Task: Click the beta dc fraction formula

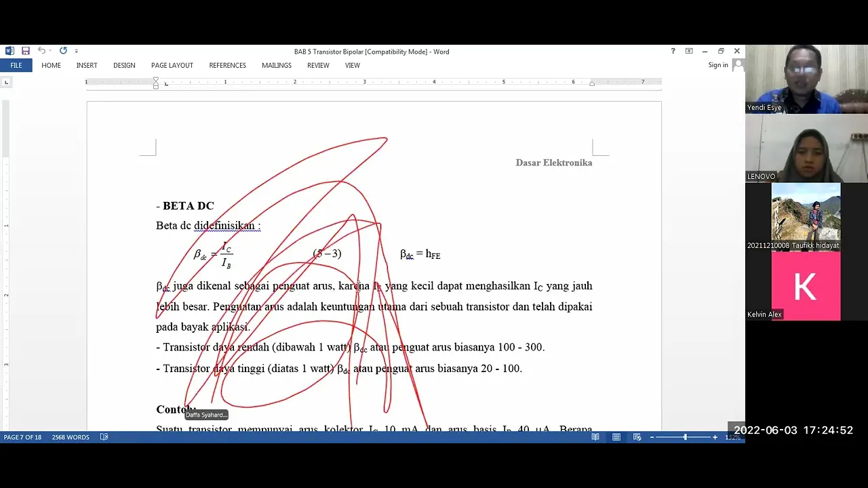Action: point(214,255)
